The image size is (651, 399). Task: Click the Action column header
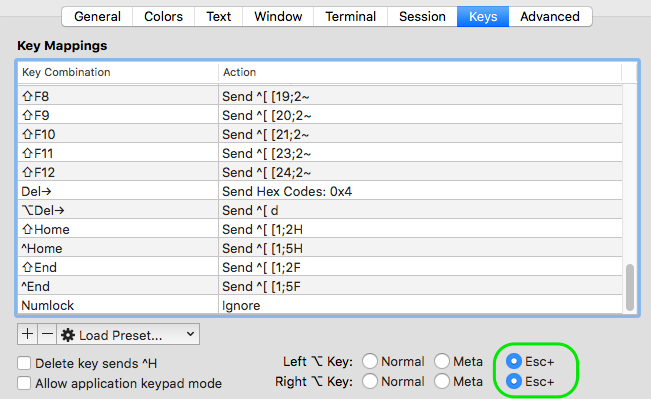[420, 72]
